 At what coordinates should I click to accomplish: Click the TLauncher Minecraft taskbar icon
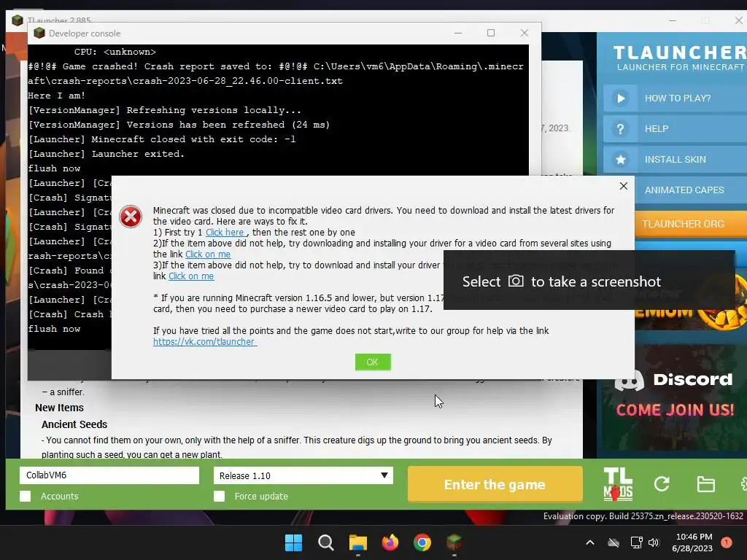[x=454, y=542]
